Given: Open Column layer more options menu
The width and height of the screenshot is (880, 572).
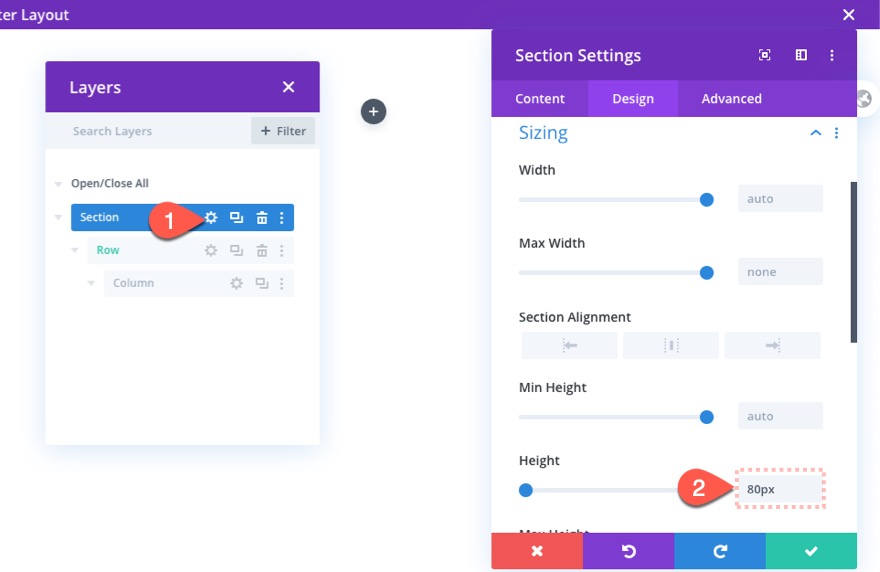Looking at the screenshot, I should 282,283.
